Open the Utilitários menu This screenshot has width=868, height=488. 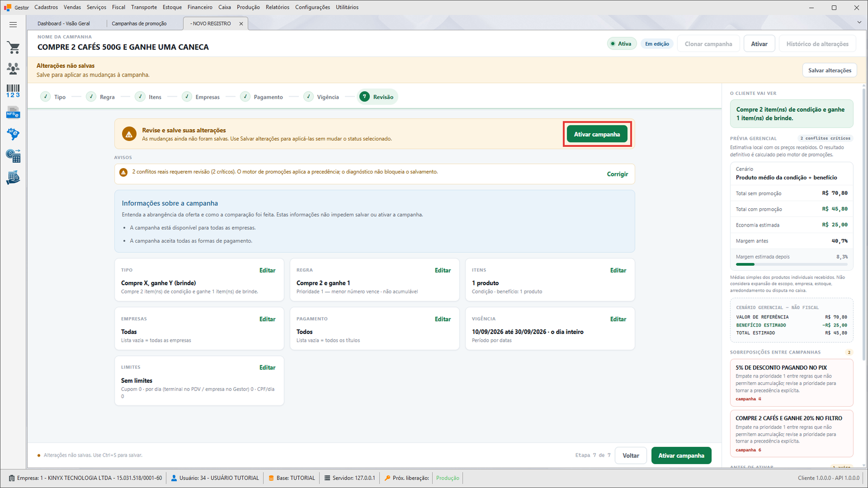(347, 7)
